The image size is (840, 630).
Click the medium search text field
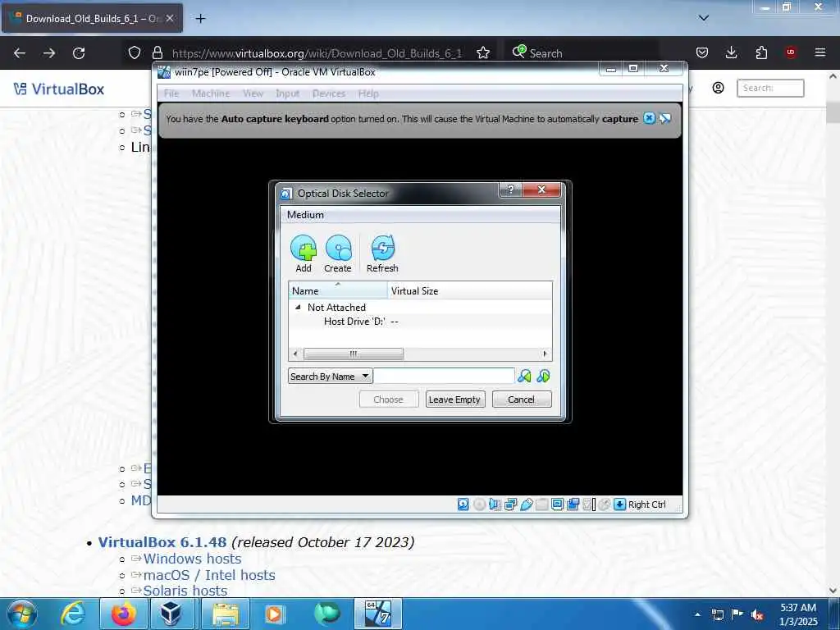tap(444, 376)
